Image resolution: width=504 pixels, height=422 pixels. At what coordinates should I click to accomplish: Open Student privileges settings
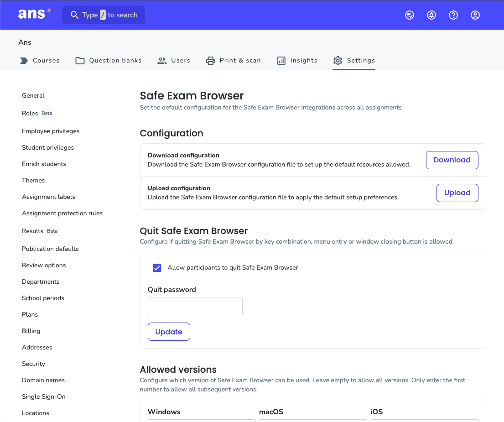coord(48,147)
